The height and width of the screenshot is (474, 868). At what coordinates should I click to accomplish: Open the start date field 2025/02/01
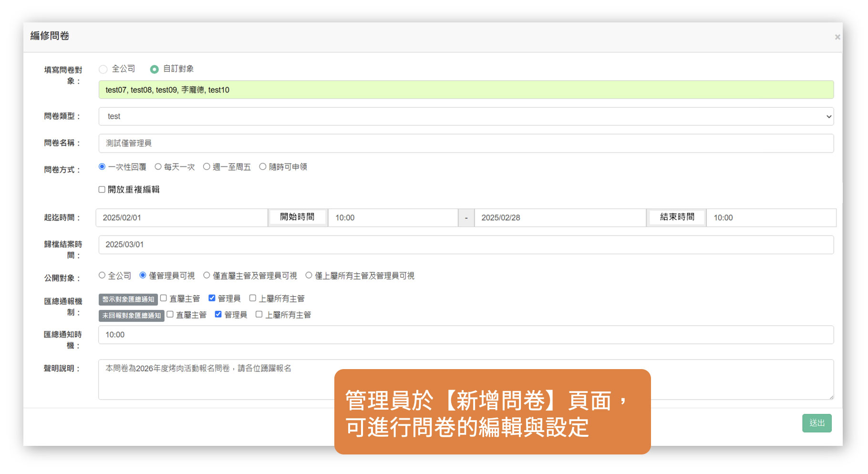pos(181,217)
